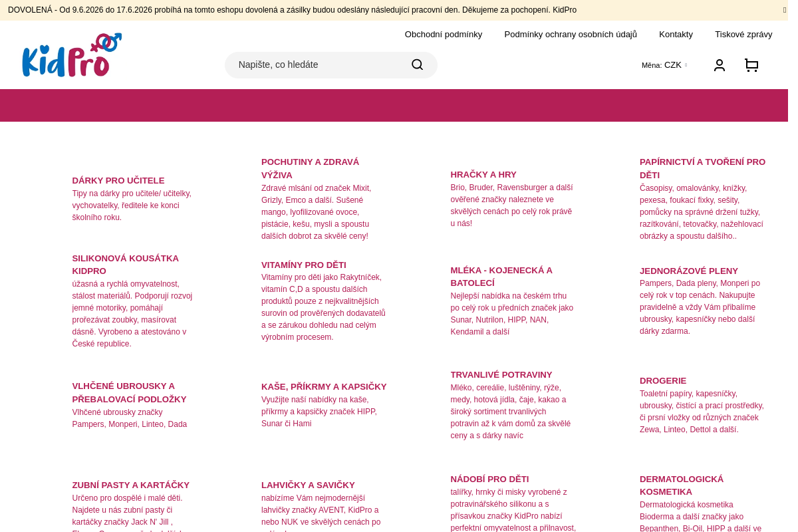Open the shopping cart icon
Image resolution: width=798 pixels, height=532 pixels.
click(x=751, y=65)
